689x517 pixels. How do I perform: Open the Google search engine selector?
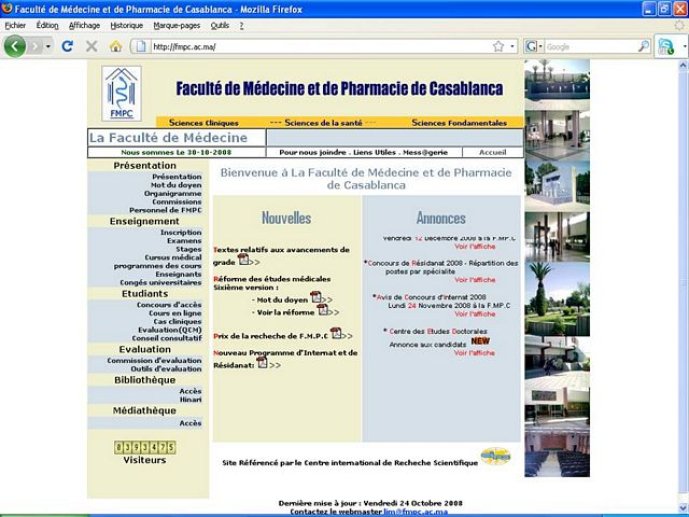tap(534, 47)
